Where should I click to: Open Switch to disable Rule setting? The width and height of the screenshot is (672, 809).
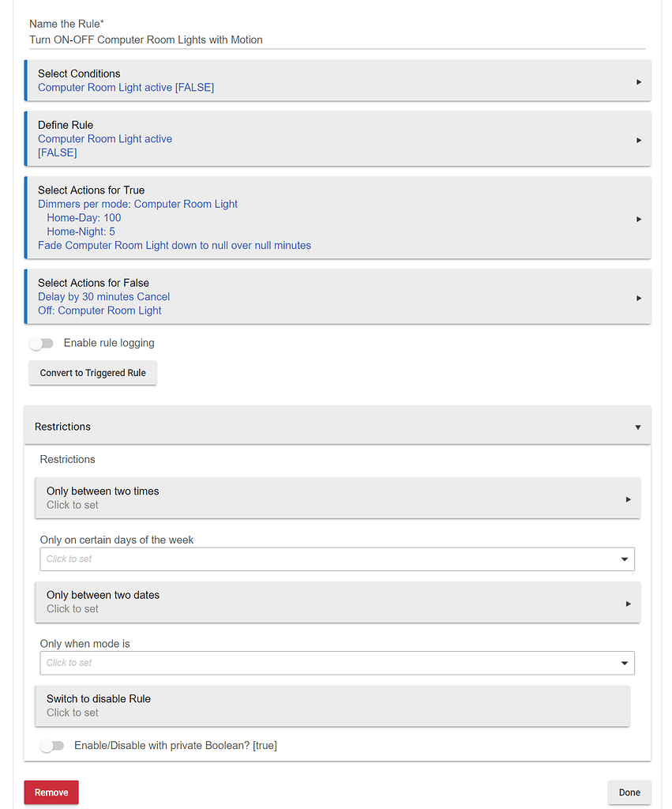332,706
